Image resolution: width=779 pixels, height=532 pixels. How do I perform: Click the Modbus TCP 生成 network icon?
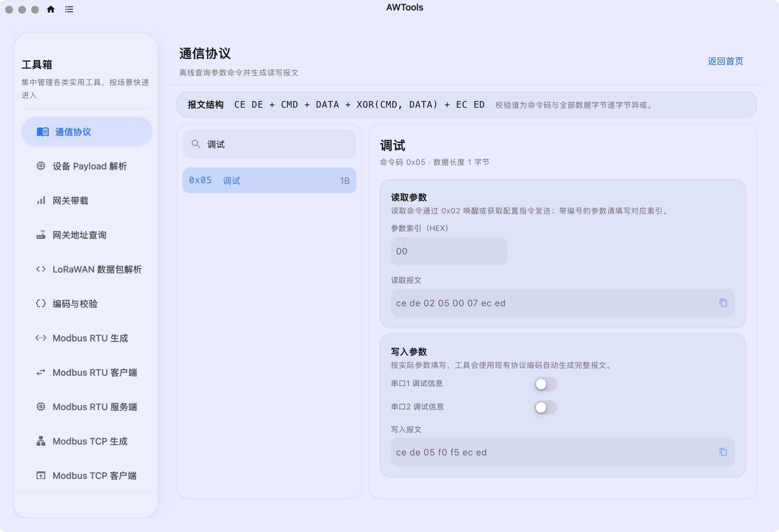coord(41,441)
